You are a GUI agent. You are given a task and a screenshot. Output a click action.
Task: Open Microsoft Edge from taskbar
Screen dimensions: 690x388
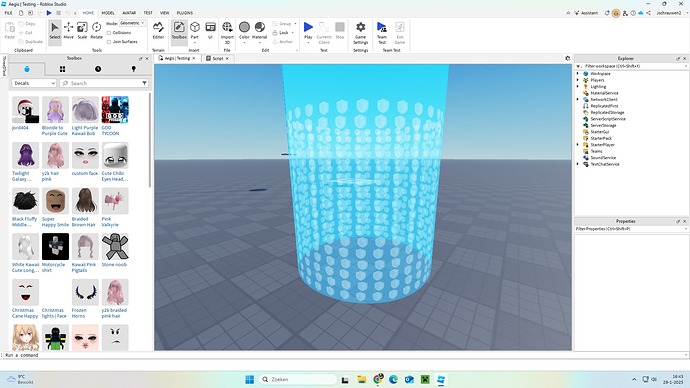tap(393, 379)
